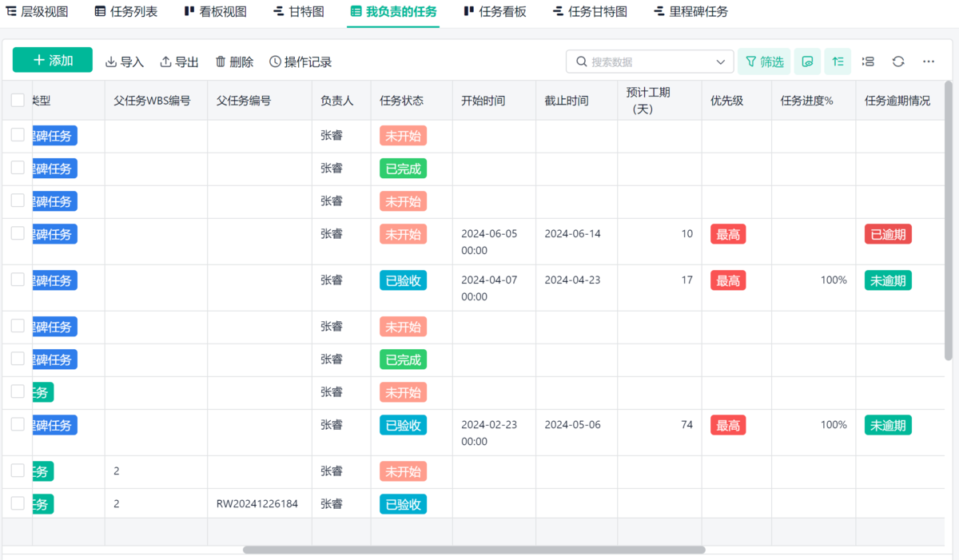Click 导出 to export data
959x560 pixels.
click(180, 62)
